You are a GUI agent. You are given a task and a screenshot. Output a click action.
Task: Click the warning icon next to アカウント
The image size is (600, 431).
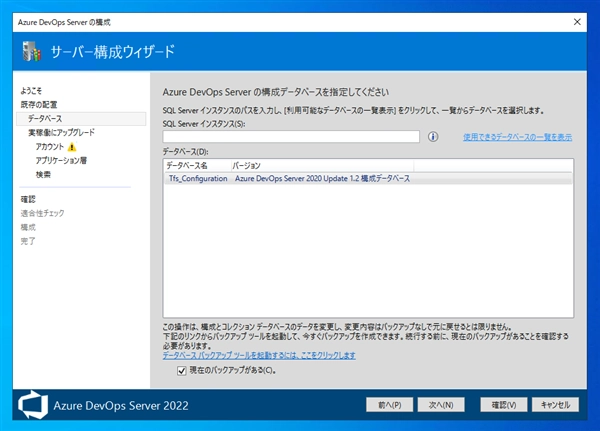(x=72, y=147)
